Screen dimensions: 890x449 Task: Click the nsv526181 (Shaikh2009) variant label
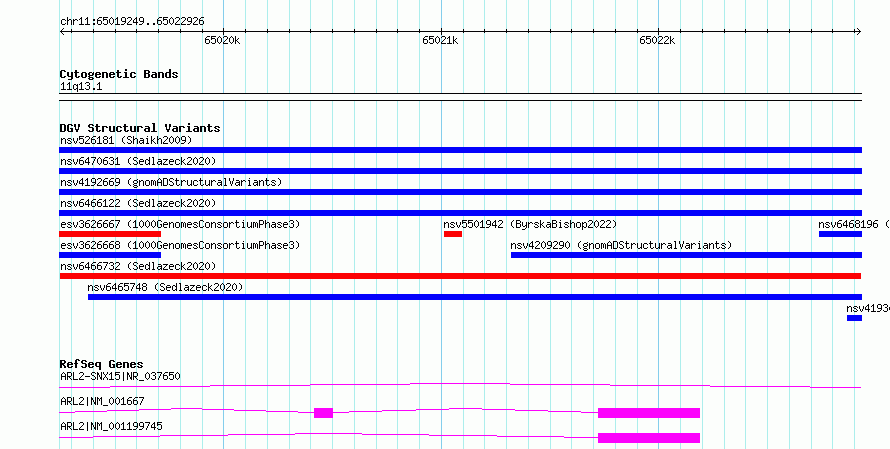(x=126, y=140)
